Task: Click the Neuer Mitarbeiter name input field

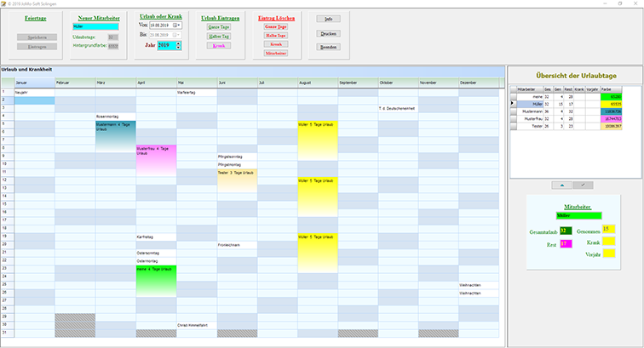Action: [x=95, y=26]
